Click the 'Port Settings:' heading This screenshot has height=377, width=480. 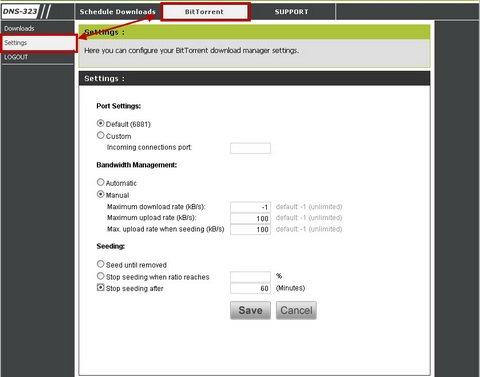(x=119, y=106)
